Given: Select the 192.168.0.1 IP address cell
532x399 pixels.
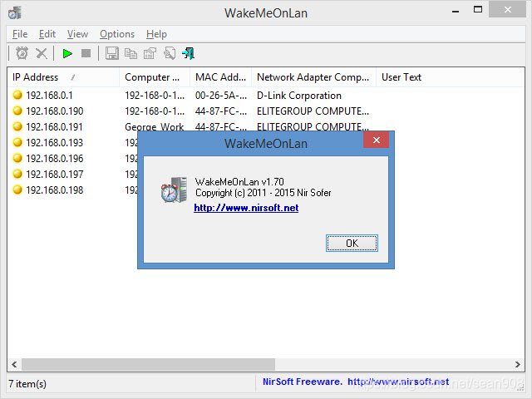Looking at the screenshot, I should [x=49, y=96].
